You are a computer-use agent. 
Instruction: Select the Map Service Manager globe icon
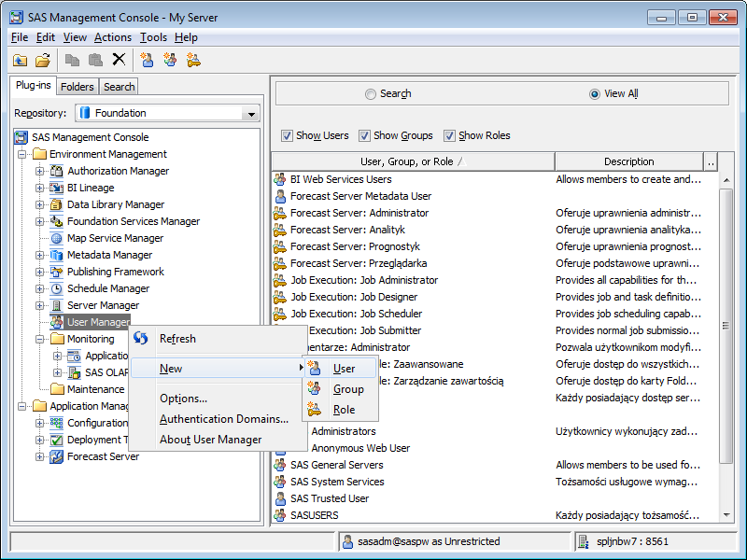coord(57,238)
